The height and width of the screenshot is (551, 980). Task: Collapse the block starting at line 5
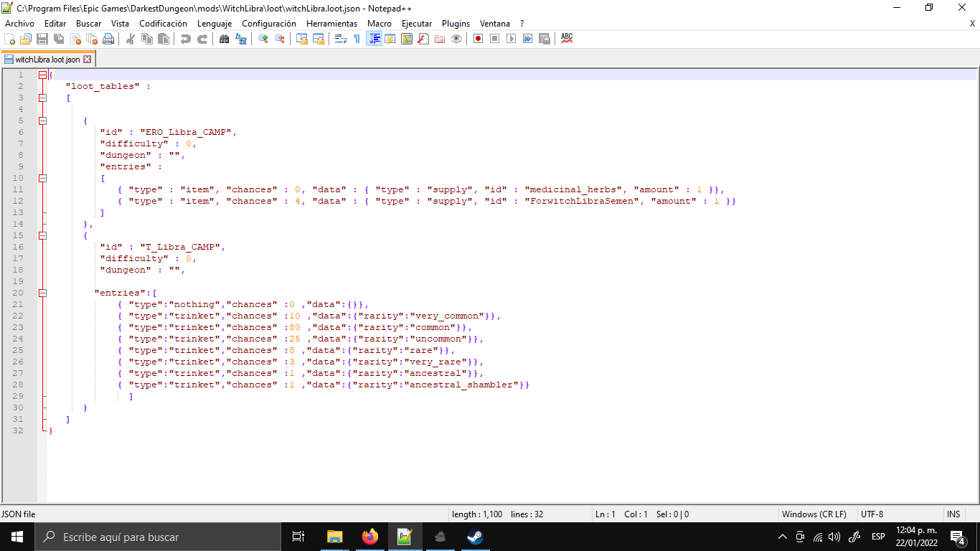pyautogui.click(x=42, y=121)
